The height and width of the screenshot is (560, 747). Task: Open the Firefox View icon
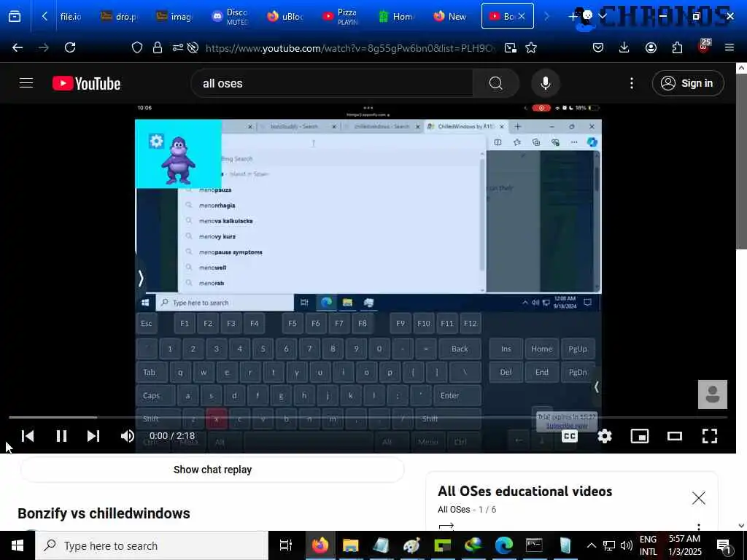(15, 17)
